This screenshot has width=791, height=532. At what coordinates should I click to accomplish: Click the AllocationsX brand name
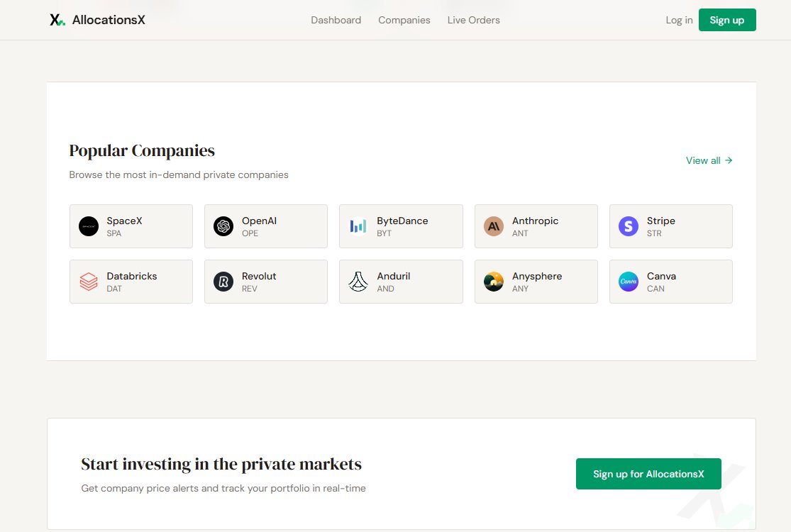click(x=109, y=20)
